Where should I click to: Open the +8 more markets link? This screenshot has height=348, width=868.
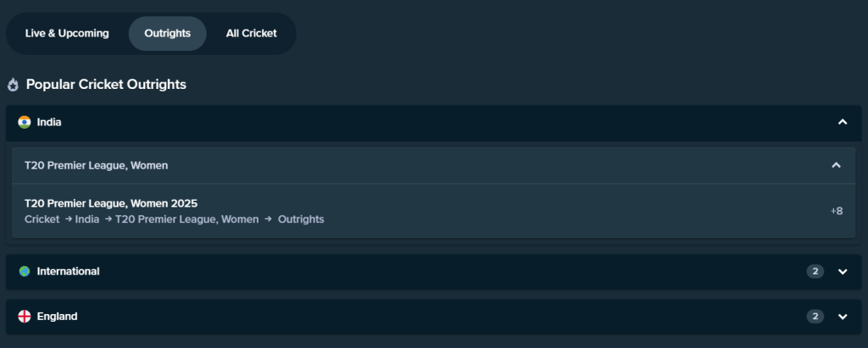pos(836,211)
